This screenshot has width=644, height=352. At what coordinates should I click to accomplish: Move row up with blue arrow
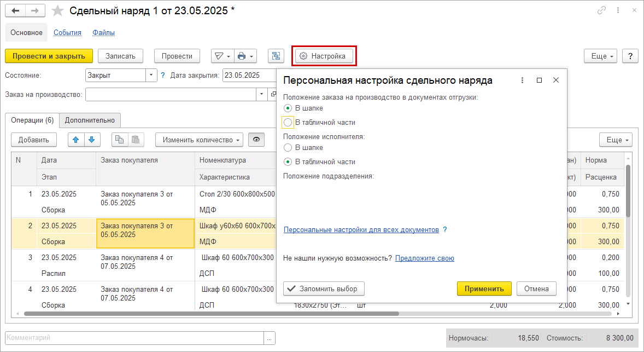point(76,140)
